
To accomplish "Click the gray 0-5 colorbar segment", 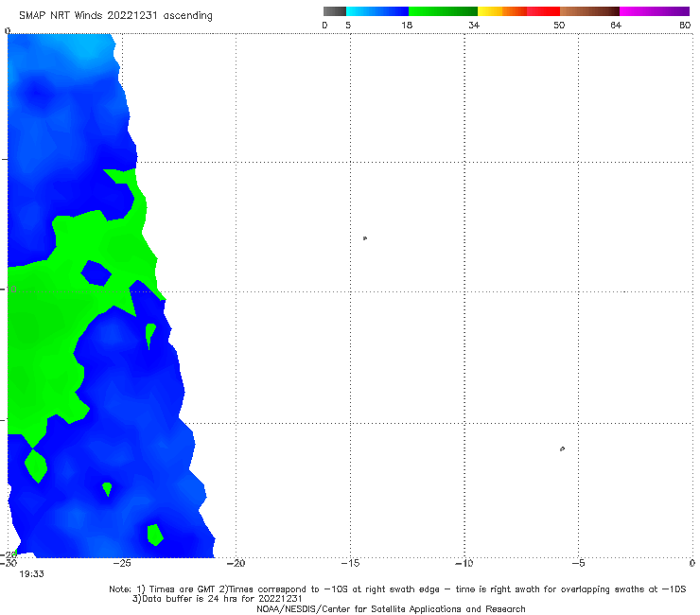I will point(334,11).
